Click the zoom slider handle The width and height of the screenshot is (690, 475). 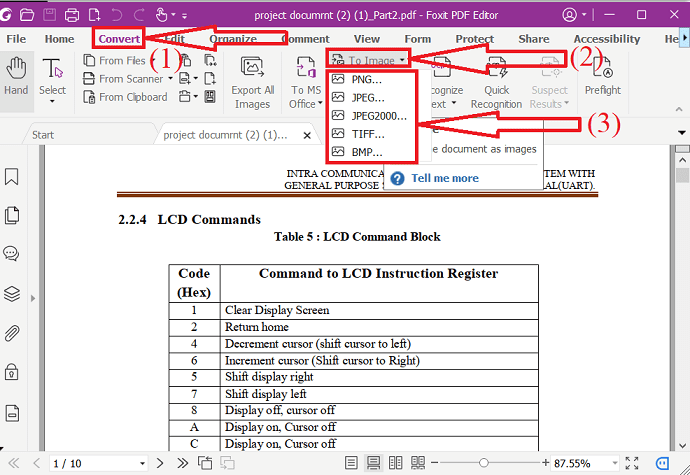tap(484, 463)
